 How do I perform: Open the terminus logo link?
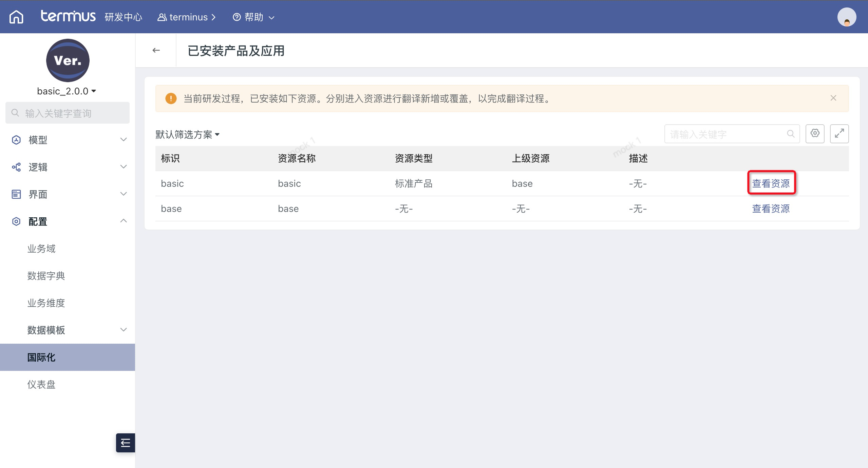pos(68,16)
